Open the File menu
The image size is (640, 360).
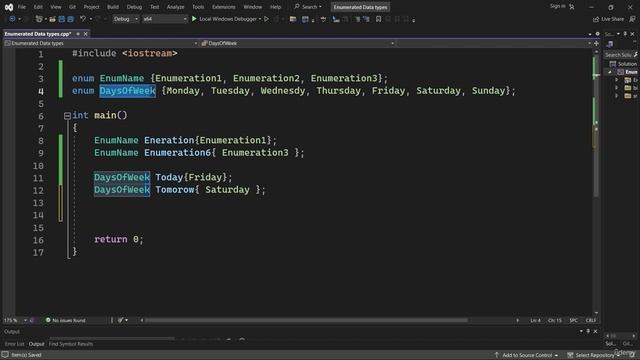[x=22, y=7]
